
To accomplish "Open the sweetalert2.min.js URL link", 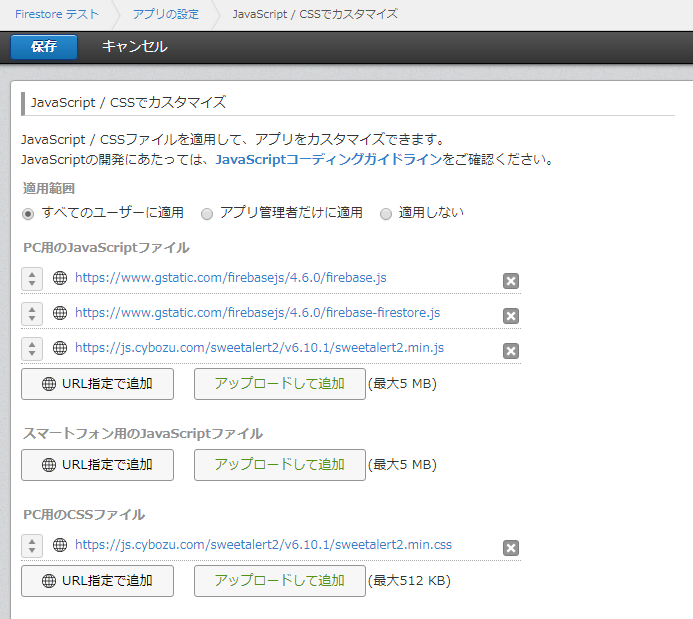I will (x=259, y=347).
